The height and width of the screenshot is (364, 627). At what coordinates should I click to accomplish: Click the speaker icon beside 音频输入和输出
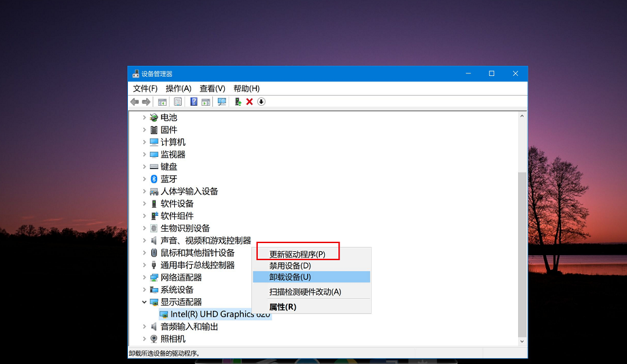tap(154, 327)
